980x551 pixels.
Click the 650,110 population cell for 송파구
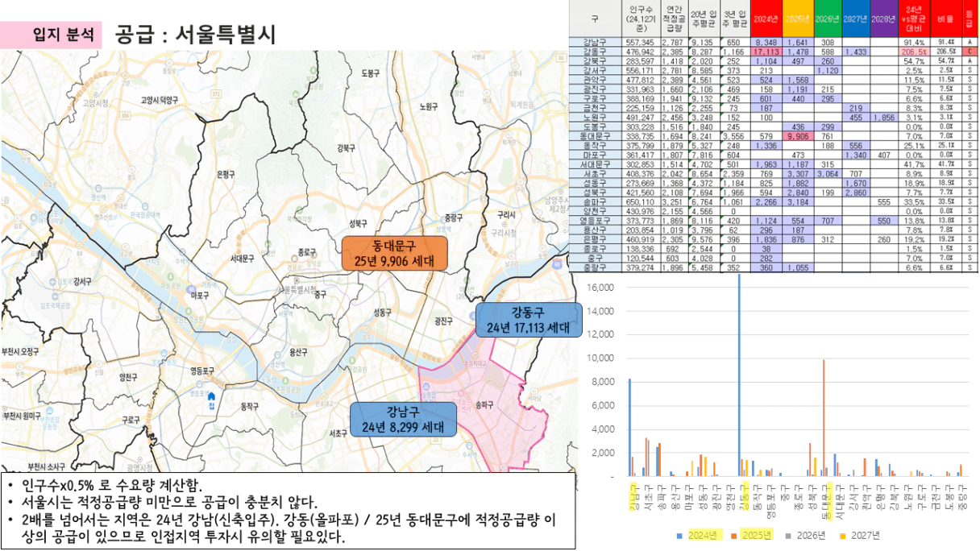641,201
